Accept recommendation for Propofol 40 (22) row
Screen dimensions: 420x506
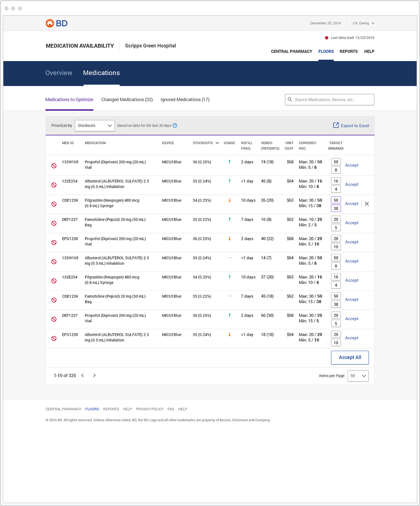coord(352,242)
